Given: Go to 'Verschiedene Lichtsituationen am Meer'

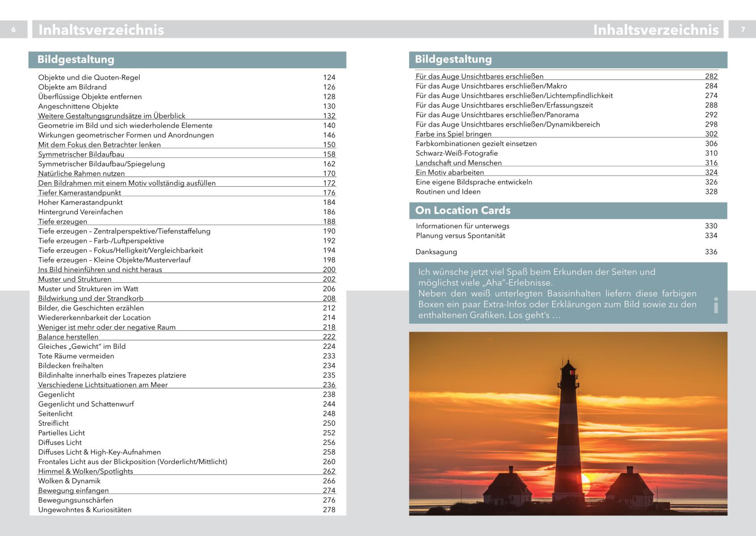Looking at the screenshot, I should click(103, 385).
